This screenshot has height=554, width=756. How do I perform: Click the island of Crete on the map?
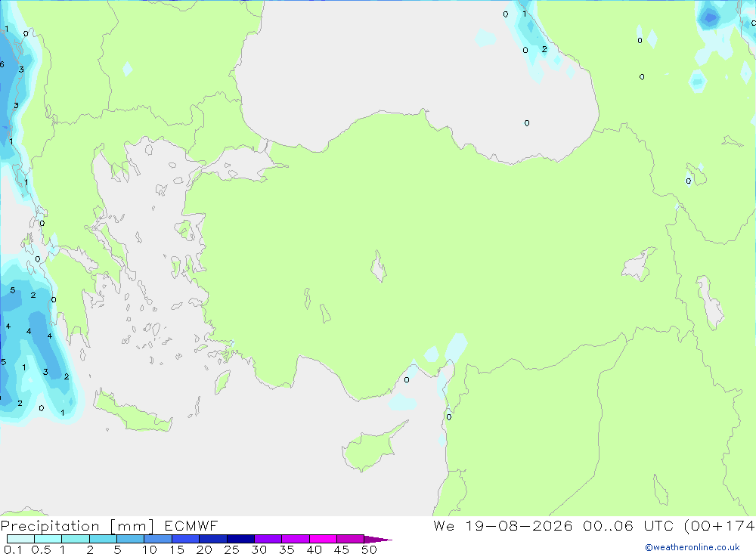[x=132, y=413]
